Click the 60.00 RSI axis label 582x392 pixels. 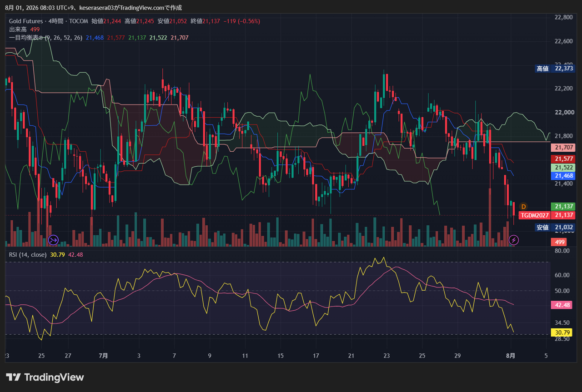click(562, 275)
